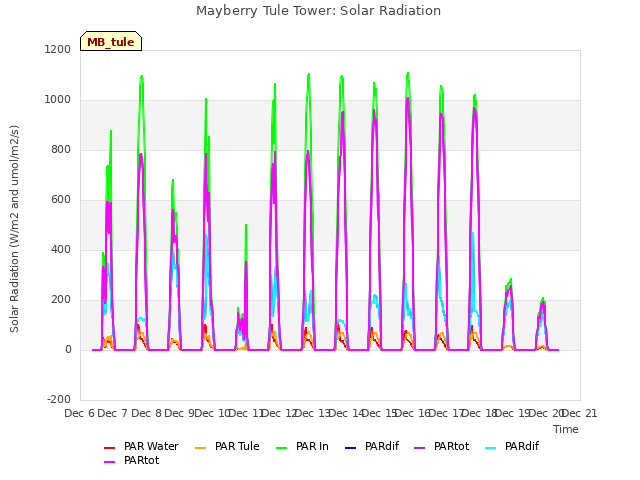Select PARdif label beside the cyan swatch
Viewport: 640px width, 480px height.
[x=522, y=447]
